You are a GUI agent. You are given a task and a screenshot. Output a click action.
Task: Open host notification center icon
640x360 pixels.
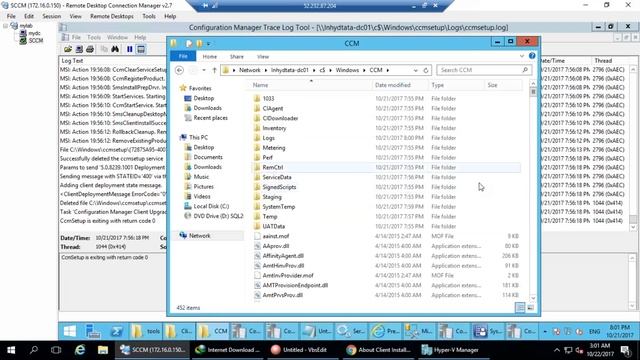coord(626,350)
